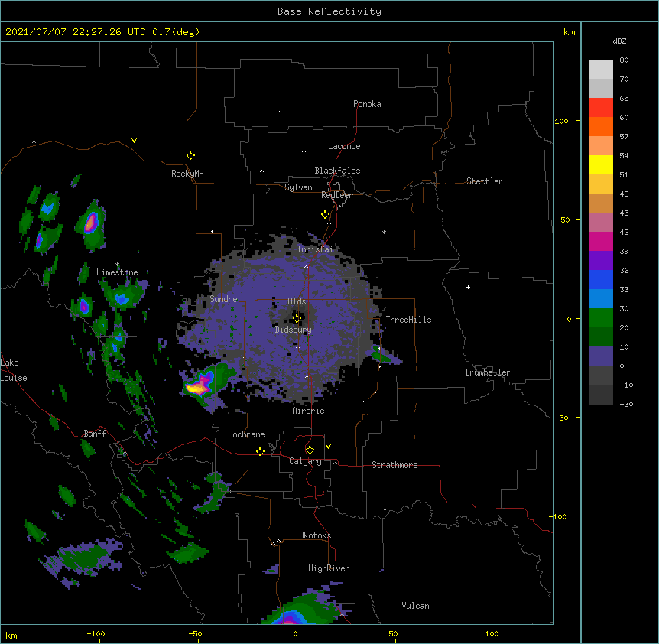Select the green 20-30 dBZ legend band
This screenshot has height=644, width=659.
[601, 318]
